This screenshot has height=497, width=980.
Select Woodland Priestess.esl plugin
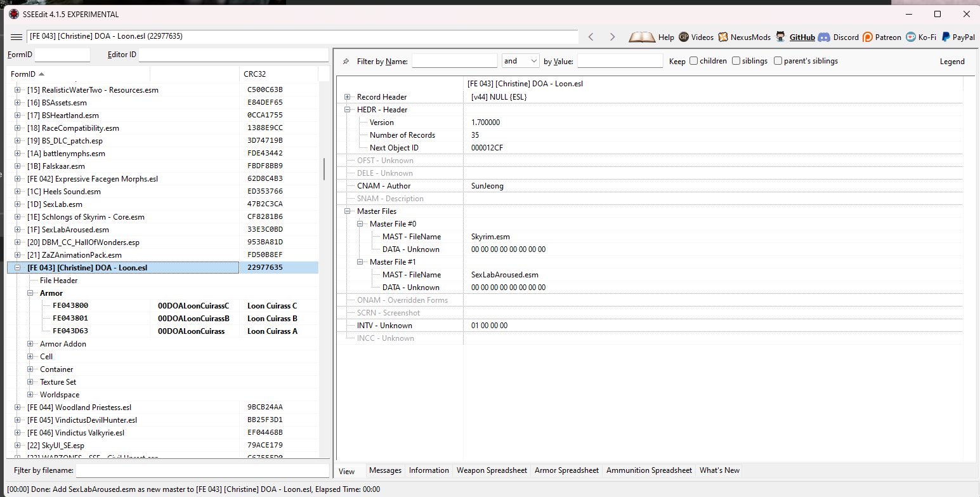[x=79, y=408]
